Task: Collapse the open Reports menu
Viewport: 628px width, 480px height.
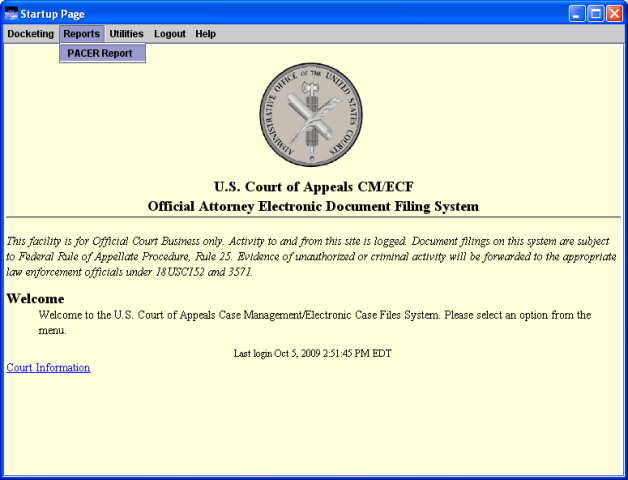Action: [82, 34]
